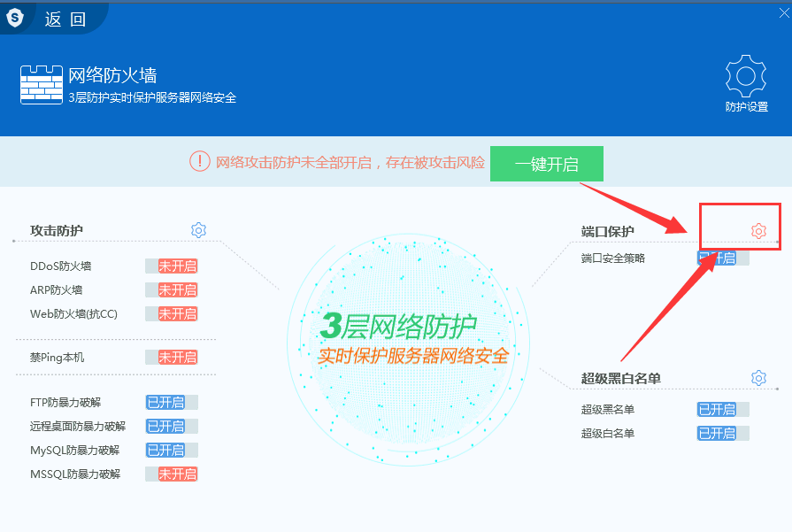Disable the MySQL防暴力破解 toggle

[x=172, y=450]
